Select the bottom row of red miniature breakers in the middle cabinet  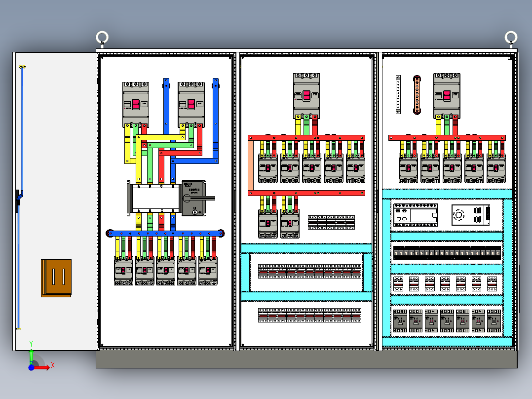pyautogui.click(x=309, y=315)
